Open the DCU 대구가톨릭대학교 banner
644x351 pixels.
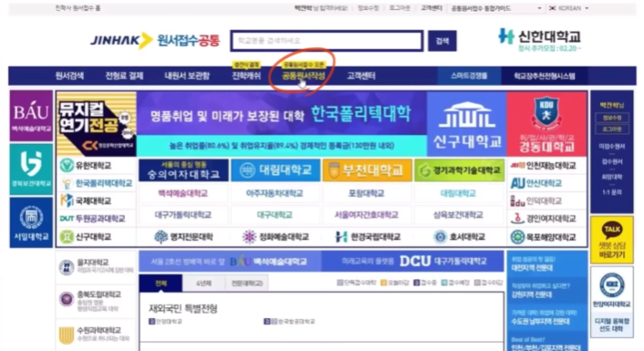413,261
